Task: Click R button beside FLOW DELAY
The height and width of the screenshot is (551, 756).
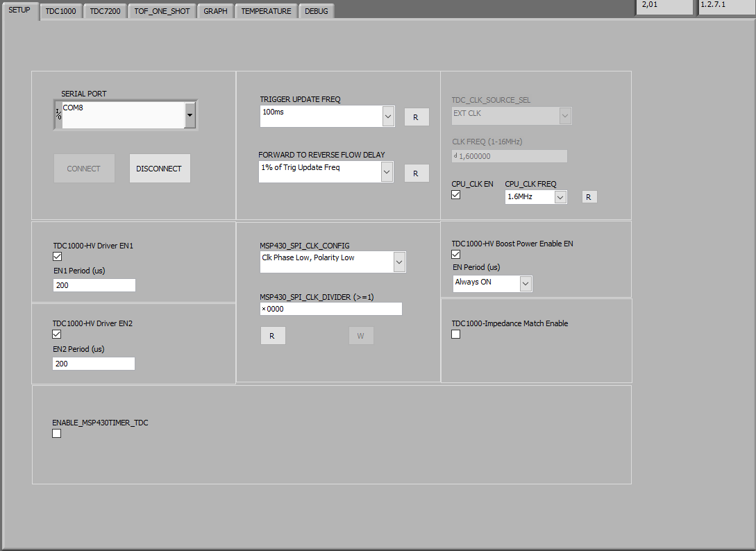Action: click(x=416, y=173)
